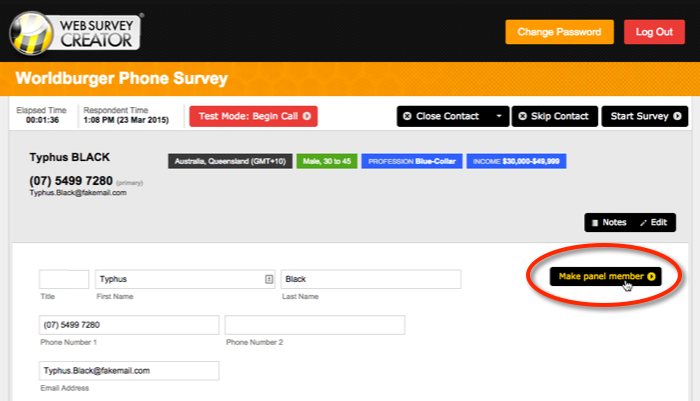Log out of the account

[x=654, y=32]
